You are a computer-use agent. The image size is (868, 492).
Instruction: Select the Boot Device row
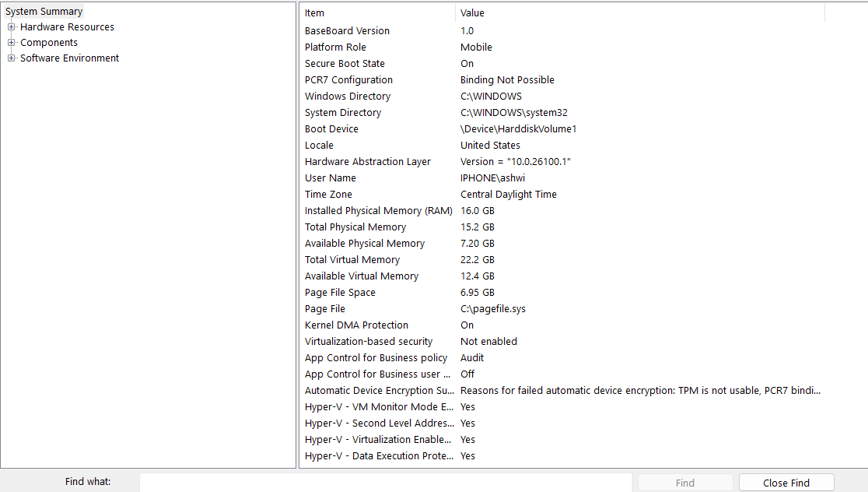(x=562, y=129)
